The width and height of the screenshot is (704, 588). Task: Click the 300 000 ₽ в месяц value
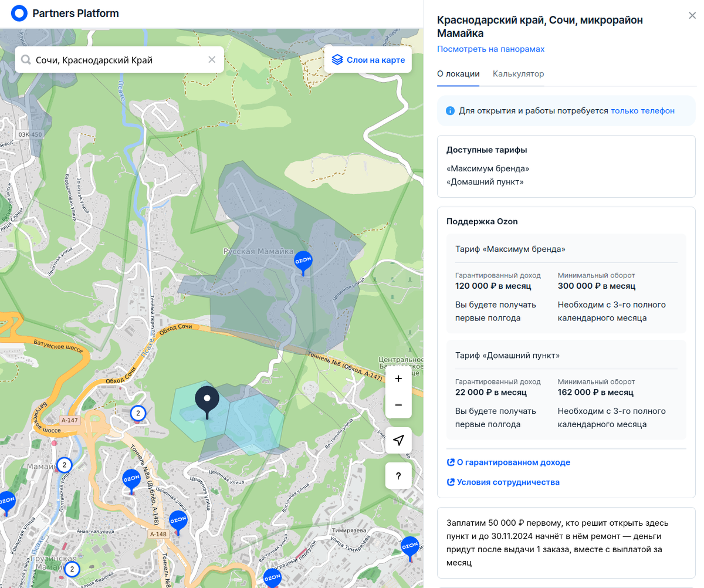click(597, 286)
